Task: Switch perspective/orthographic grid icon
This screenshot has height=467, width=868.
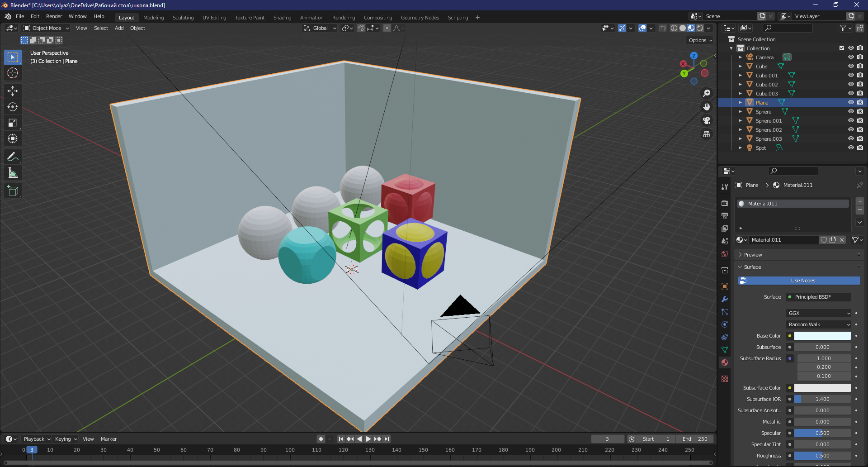Action: tap(707, 134)
